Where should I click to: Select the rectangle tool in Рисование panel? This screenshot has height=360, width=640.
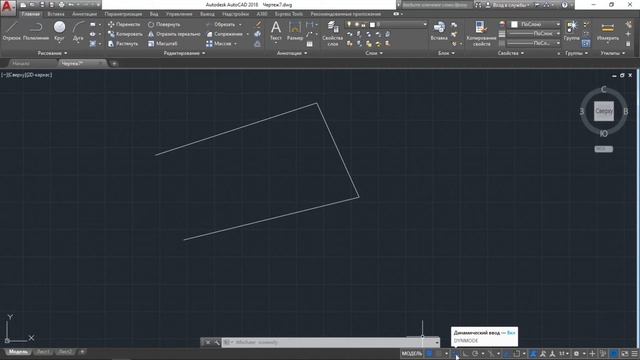coord(93,24)
